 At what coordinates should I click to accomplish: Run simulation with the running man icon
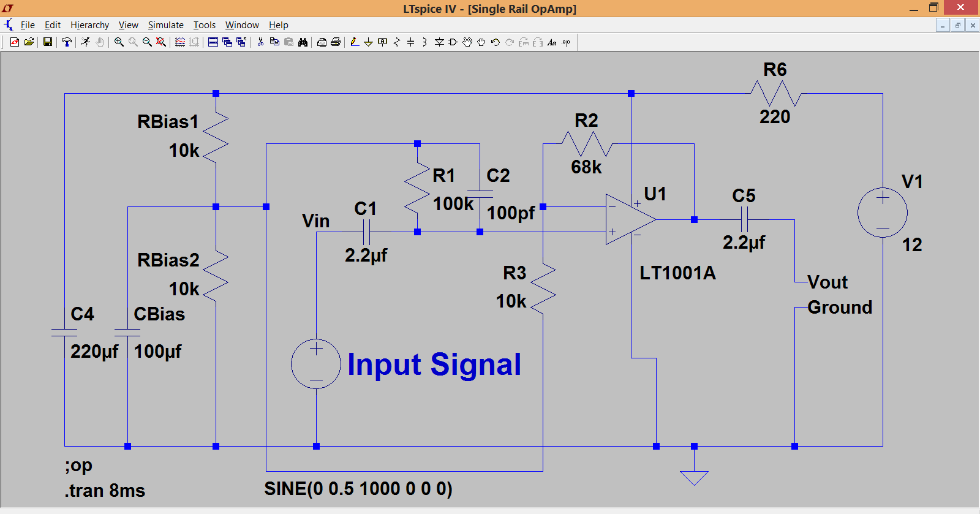(x=85, y=42)
